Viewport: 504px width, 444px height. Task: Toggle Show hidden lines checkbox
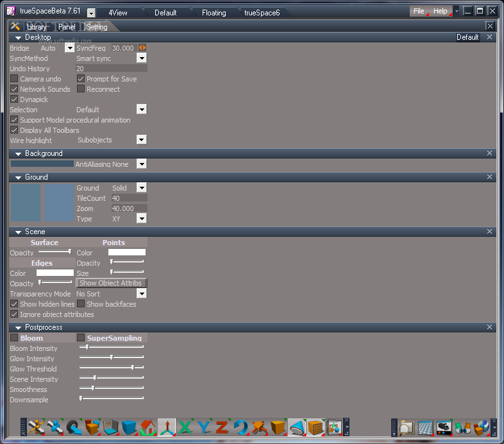pos(14,303)
